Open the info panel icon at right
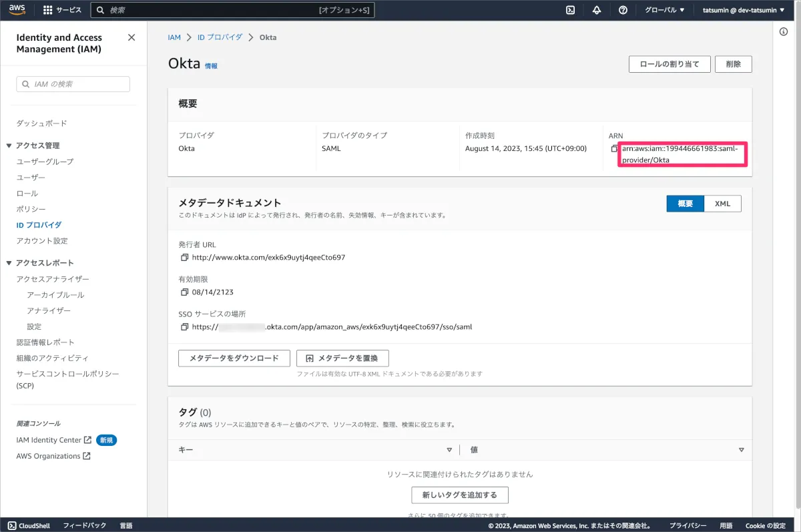 tap(784, 32)
